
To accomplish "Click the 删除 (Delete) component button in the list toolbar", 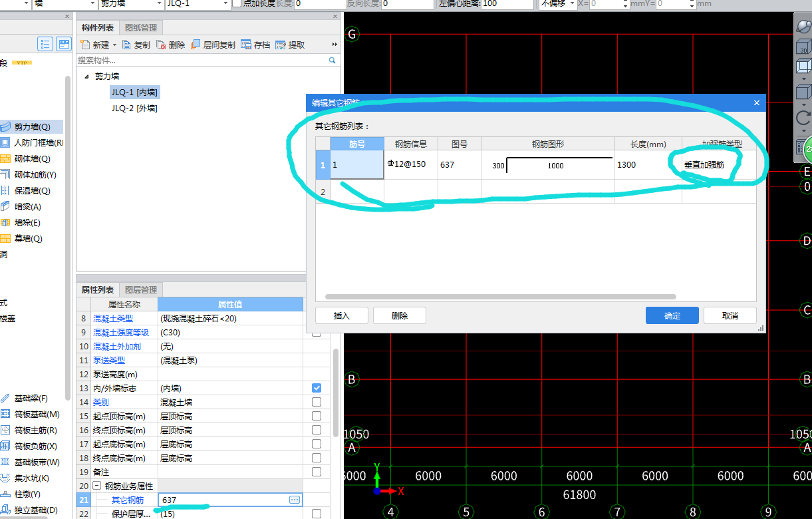I will coord(171,45).
